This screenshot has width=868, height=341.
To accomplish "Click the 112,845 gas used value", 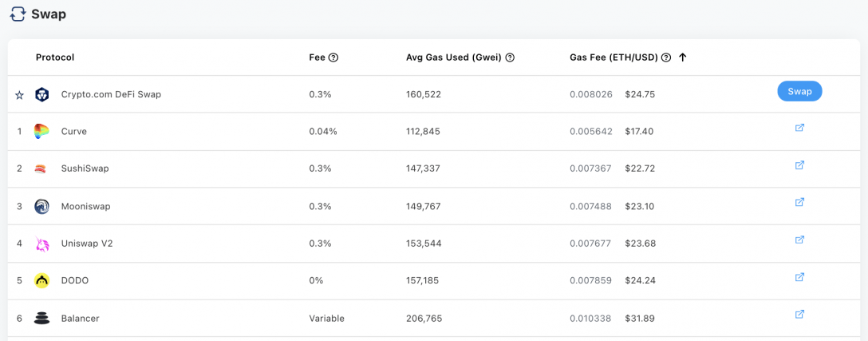I will pos(423,132).
